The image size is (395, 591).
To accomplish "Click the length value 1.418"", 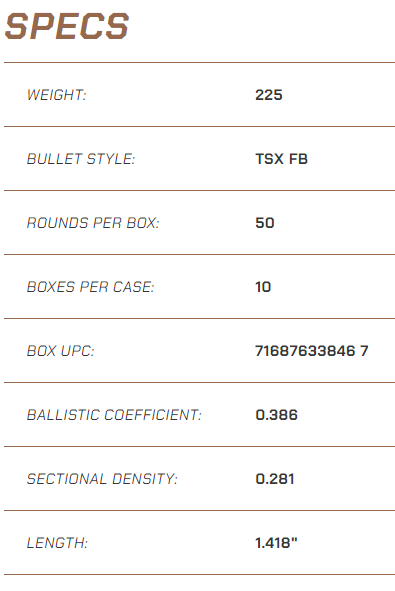I will (x=276, y=543).
